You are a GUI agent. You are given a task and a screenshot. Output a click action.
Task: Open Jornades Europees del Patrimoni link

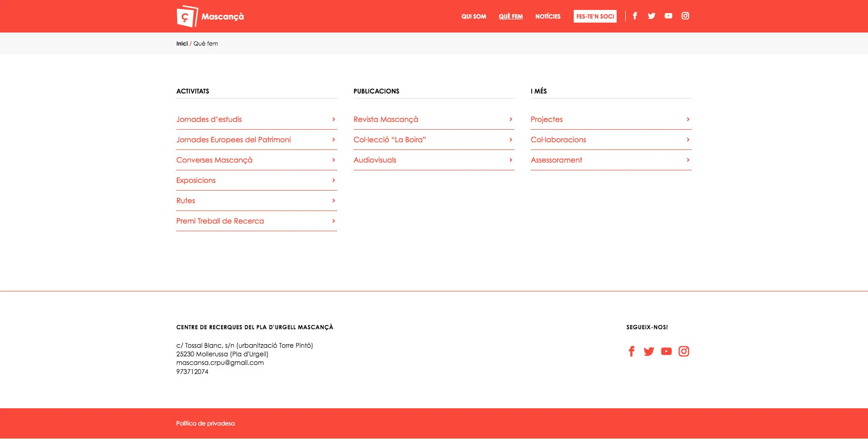pyautogui.click(x=233, y=140)
